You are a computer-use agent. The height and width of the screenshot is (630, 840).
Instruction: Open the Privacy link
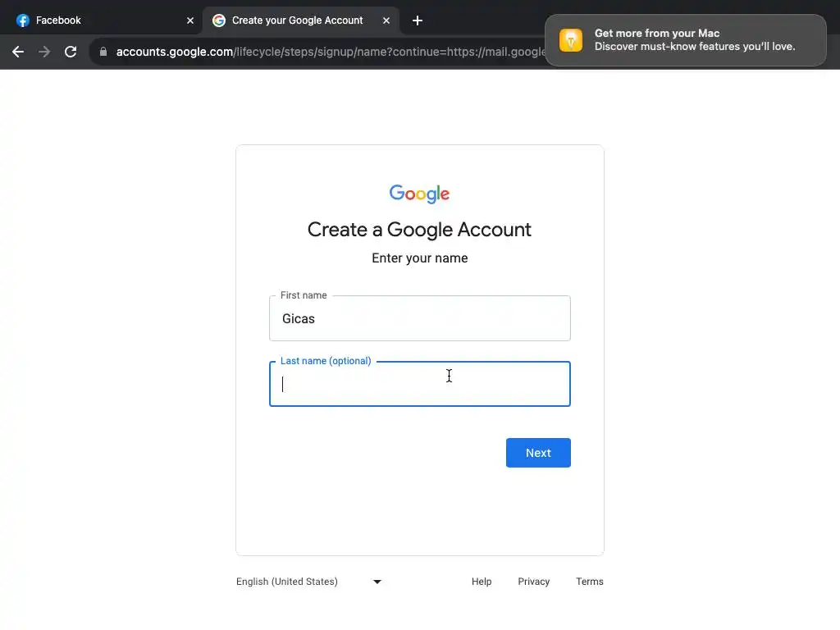(x=533, y=582)
